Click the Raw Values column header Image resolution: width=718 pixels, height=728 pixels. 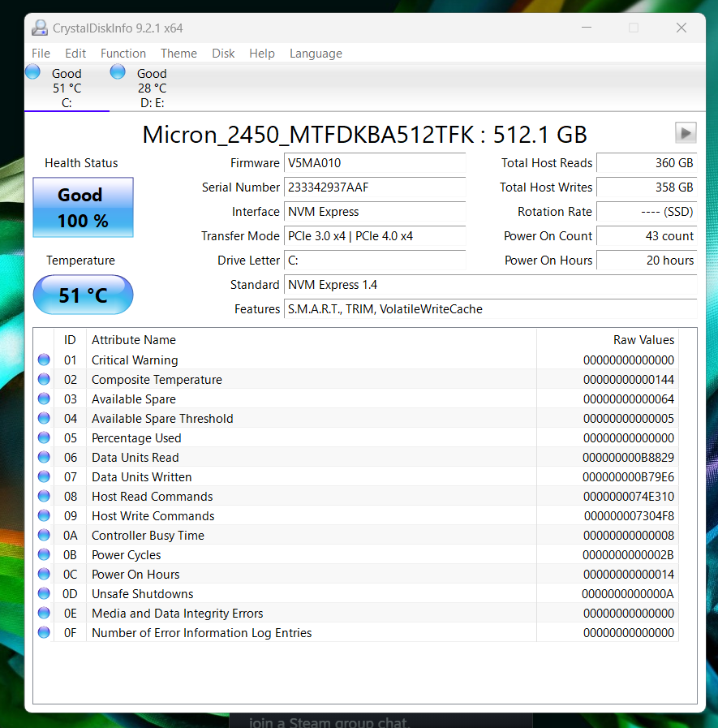(608, 340)
